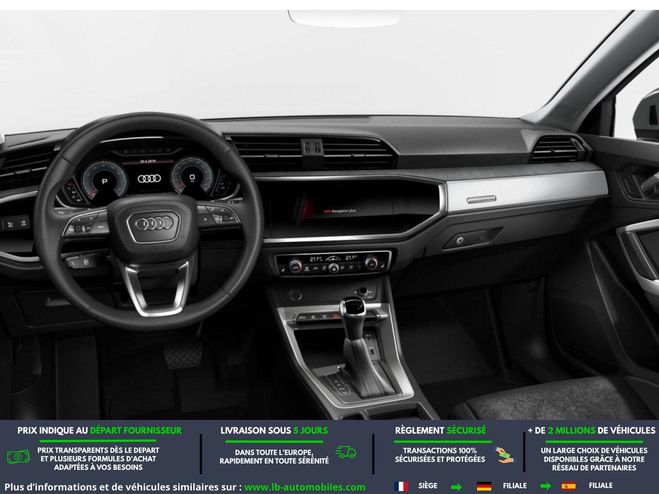Click the green arrow before the Spanish flag
Screen dimensions: 659x494
point(546,486)
